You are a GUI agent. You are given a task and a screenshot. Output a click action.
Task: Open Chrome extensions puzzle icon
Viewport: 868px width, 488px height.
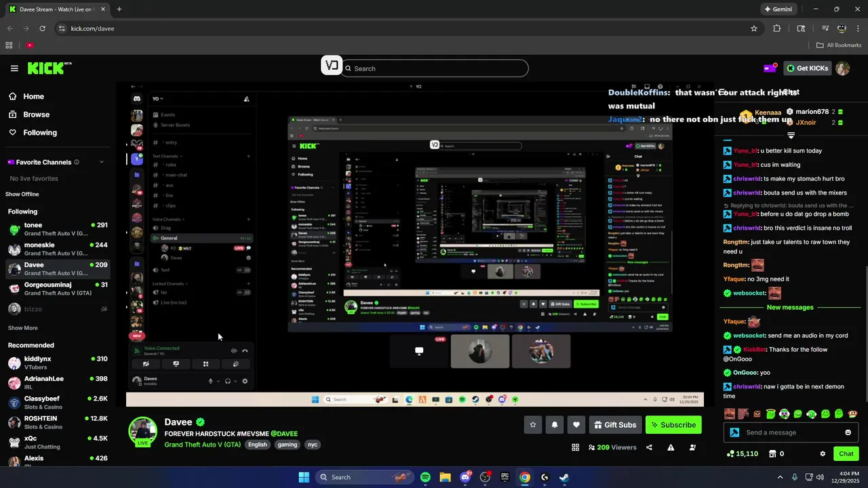[777, 28]
